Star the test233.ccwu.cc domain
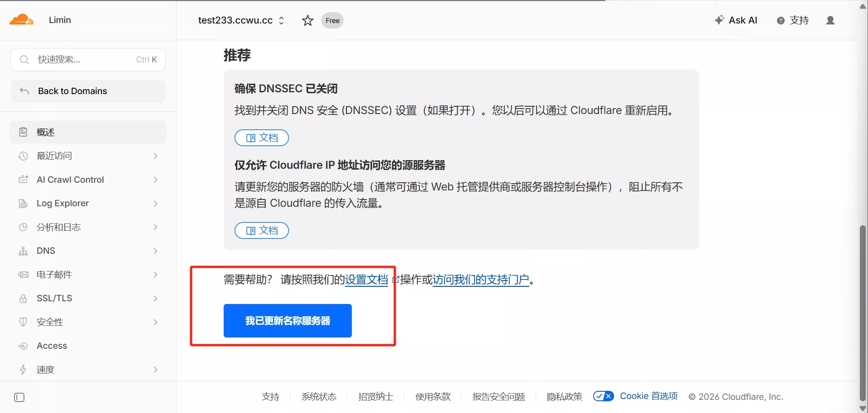Viewport: 868px width, 413px height. pos(307,20)
